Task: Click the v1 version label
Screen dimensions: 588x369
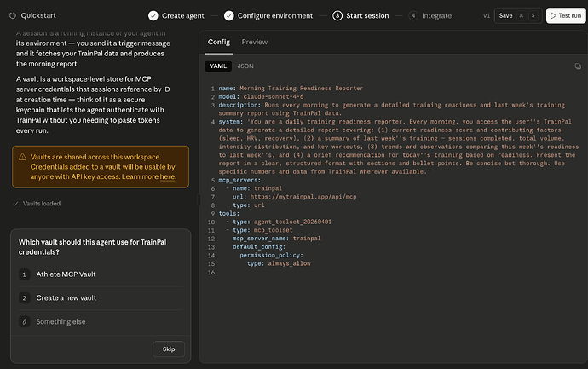Action: pos(487,15)
